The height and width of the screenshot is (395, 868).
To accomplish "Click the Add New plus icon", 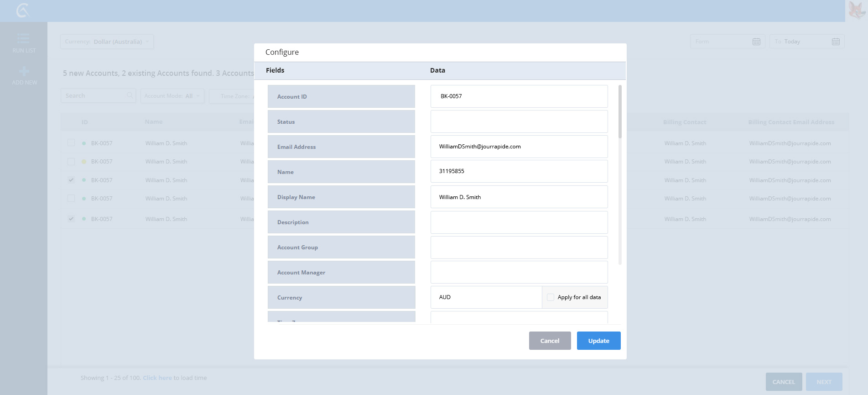I will click(24, 72).
